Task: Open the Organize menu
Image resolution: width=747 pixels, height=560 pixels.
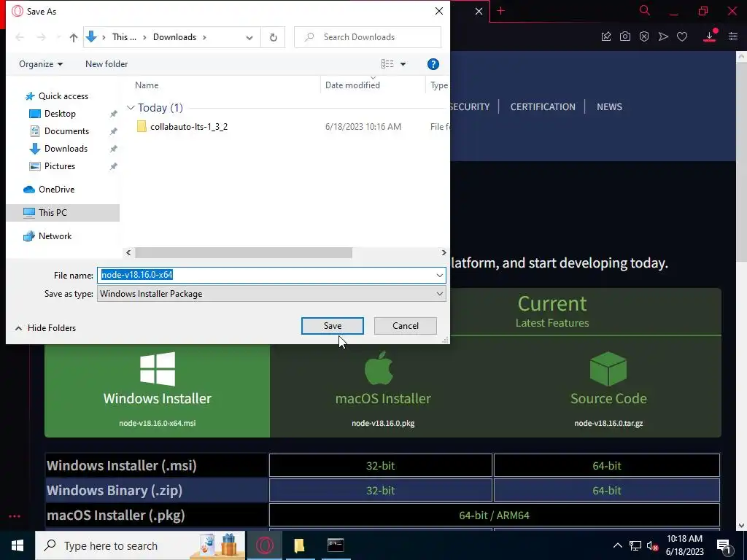Action: coord(41,64)
